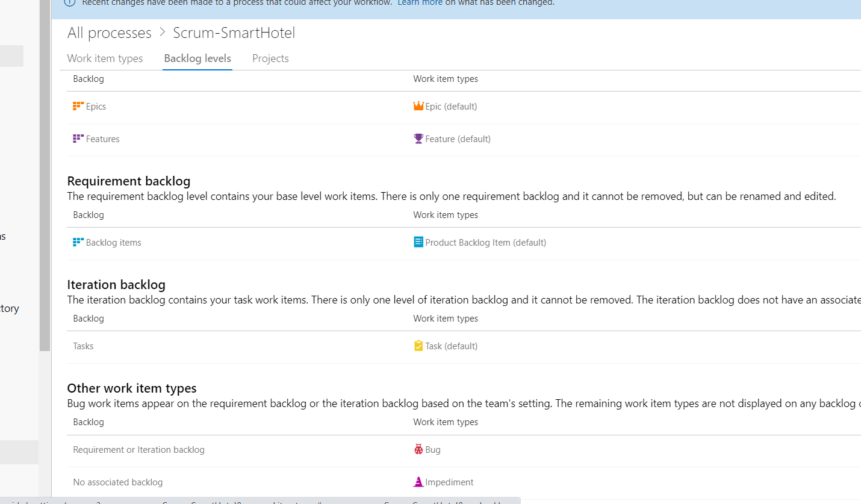The image size is (861, 504).
Task: Open the Projects tab
Action: point(270,58)
